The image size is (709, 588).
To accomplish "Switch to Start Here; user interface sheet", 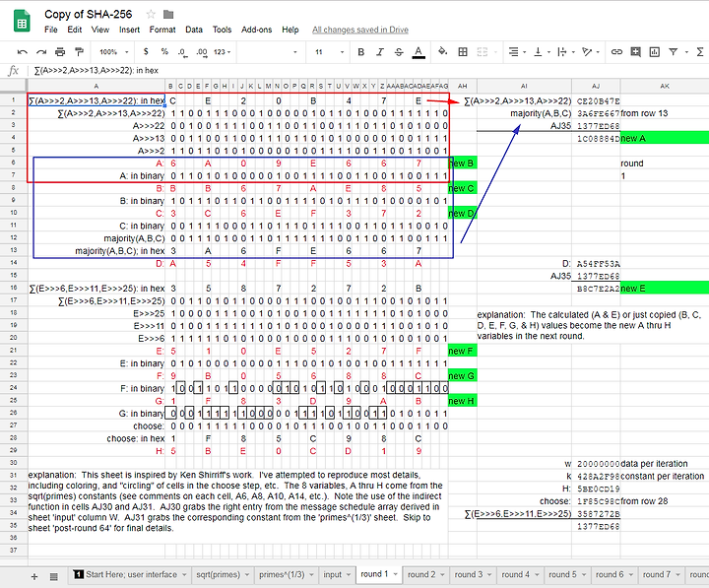I will coord(130,574).
